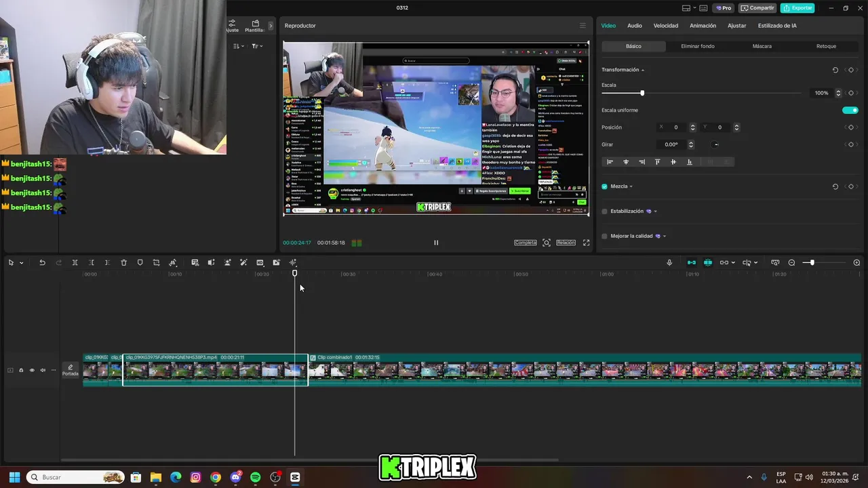Screen dimensions: 868x488
Task: Enable the Estabilización checkbox
Action: (x=604, y=211)
